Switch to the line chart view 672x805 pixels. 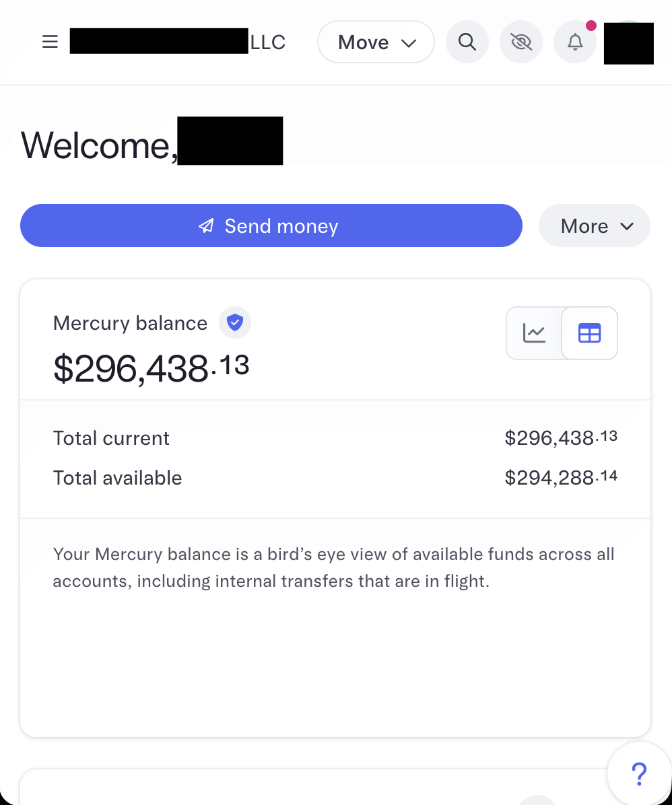[534, 333]
